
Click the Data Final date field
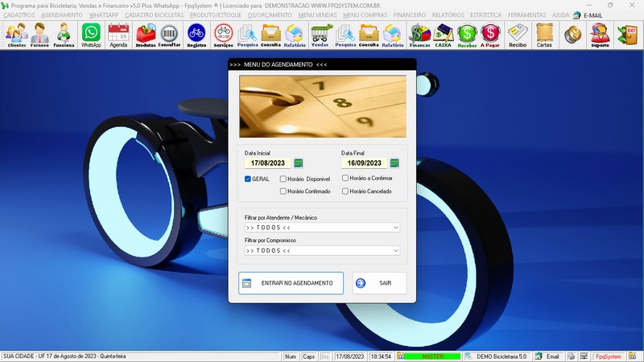364,163
